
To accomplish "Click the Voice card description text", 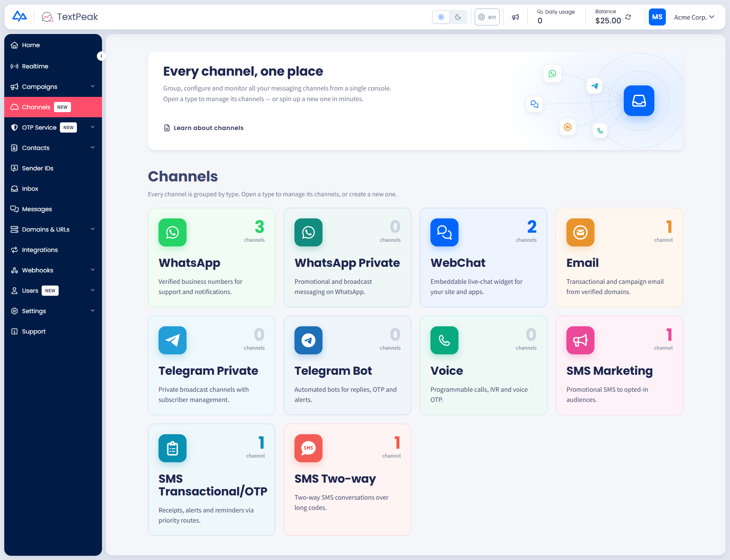I will [479, 395].
